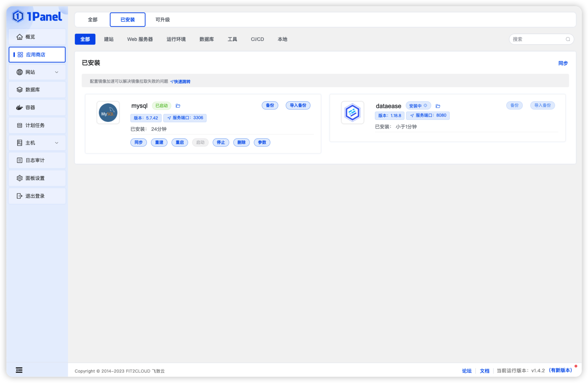Focus the 搜索 search input field
Screen dimensions: 588x383
(x=537, y=39)
